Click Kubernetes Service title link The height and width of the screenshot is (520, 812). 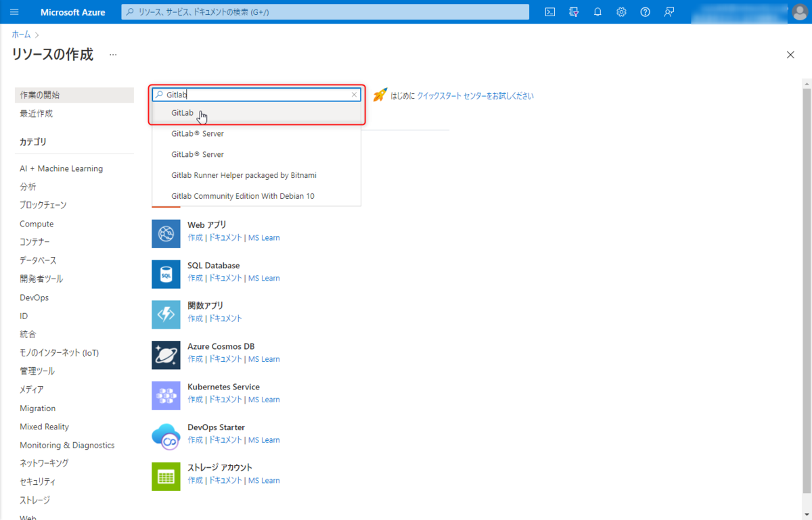click(223, 387)
